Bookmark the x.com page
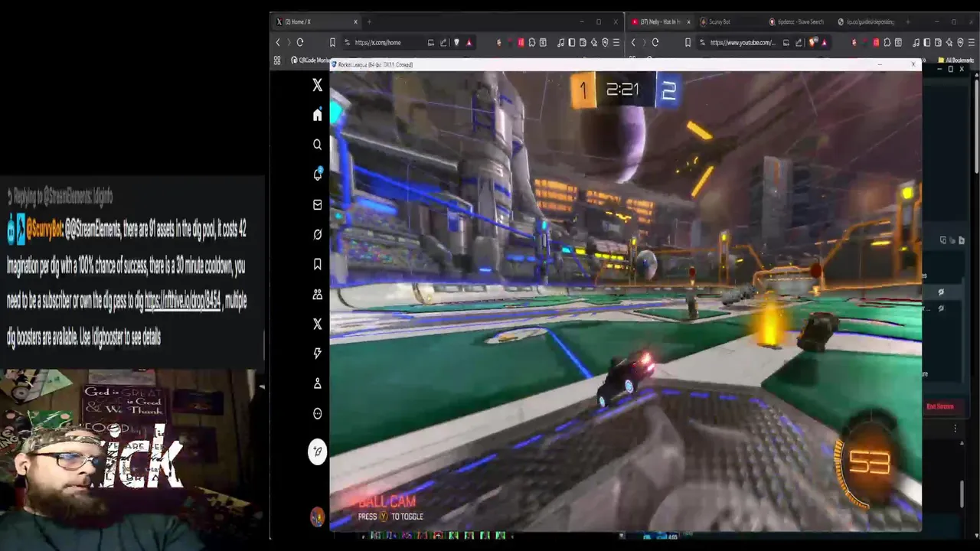This screenshot has height=551, width=980. click(332, 42)
